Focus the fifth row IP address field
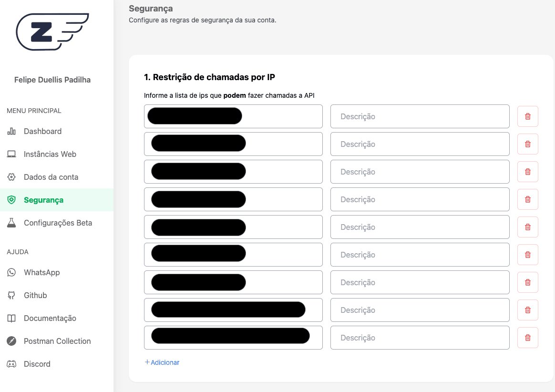This screenshot has width=555, height=392. click(x=233, y=227)
